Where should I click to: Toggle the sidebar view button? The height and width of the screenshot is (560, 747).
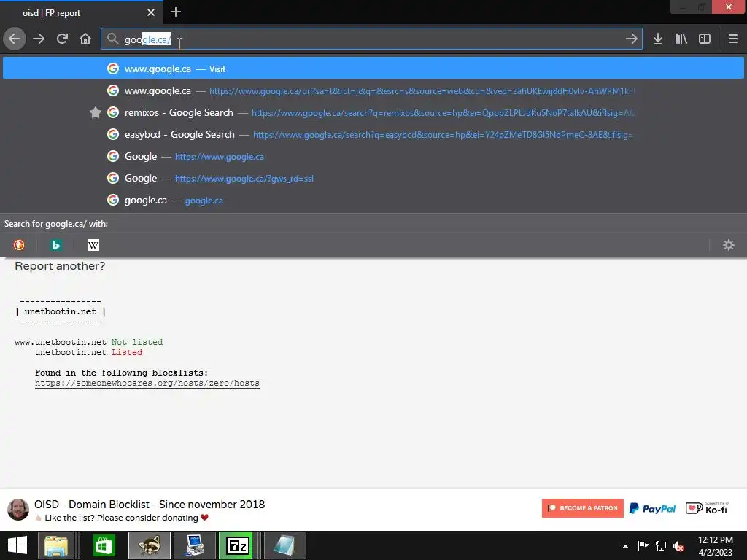pos(705,39)
